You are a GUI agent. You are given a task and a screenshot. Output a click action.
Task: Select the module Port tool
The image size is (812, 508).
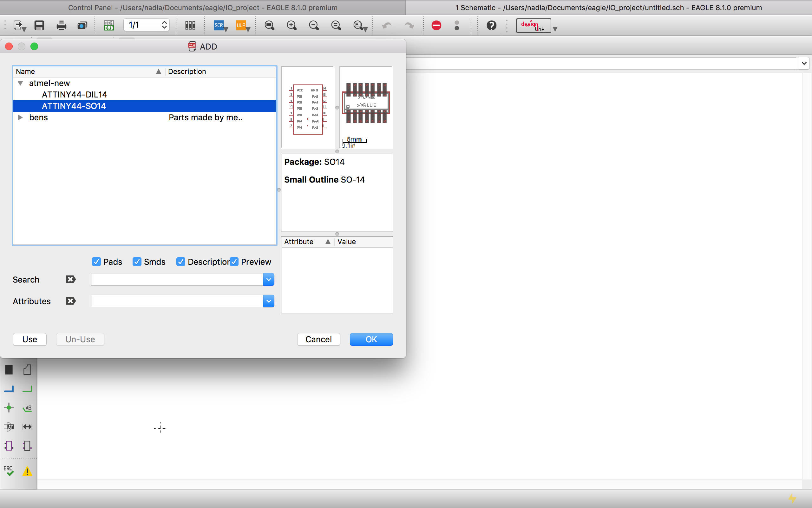(27, 446)
